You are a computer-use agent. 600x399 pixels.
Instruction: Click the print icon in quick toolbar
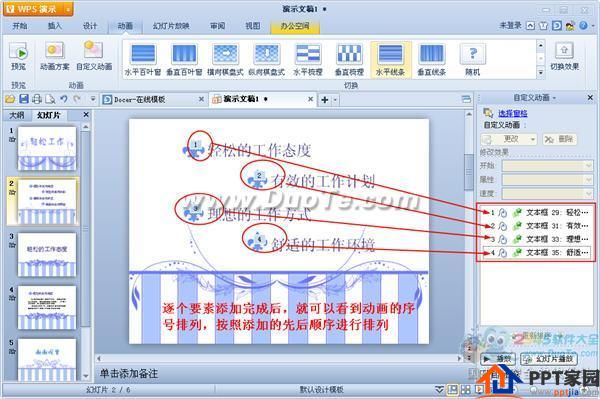[x=37, y=99]
